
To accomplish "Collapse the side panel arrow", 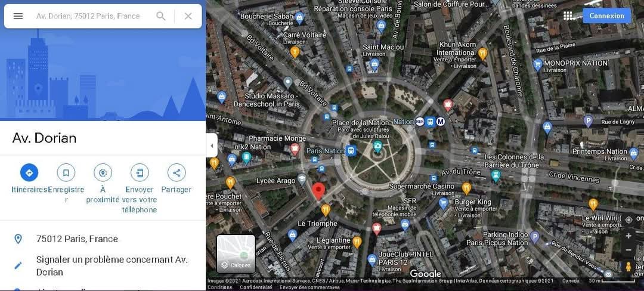I will tap(212, 145).
